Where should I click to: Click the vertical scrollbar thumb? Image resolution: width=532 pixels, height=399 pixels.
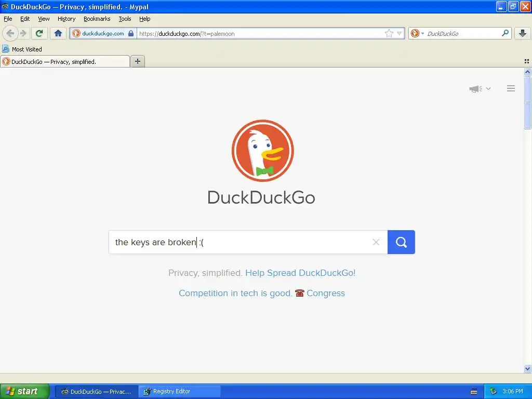[527, 103]
